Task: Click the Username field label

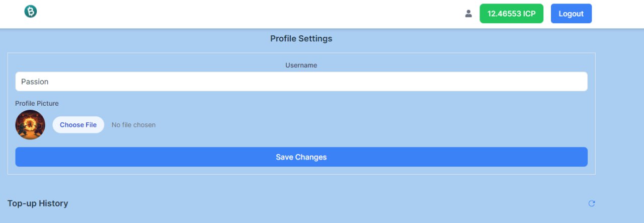Action: click(x=301, y=65)
